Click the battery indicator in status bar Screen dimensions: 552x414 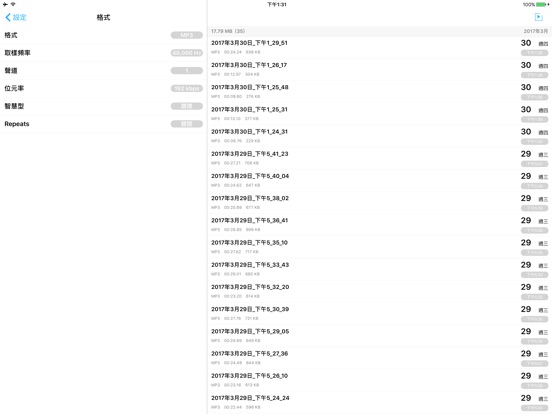pos(542,5)
